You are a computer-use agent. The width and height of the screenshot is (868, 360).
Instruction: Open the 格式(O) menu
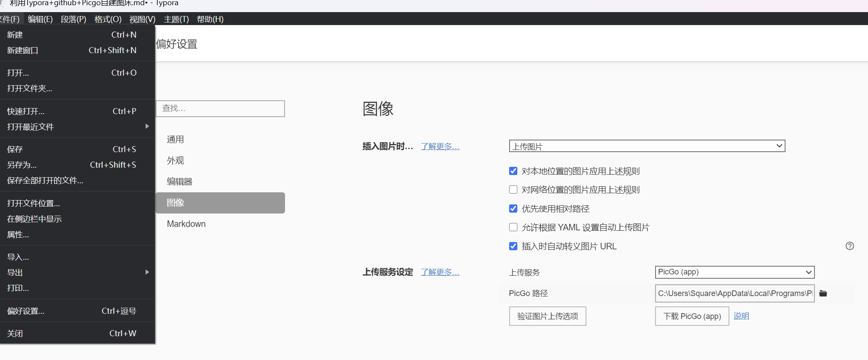coord(108,19)
